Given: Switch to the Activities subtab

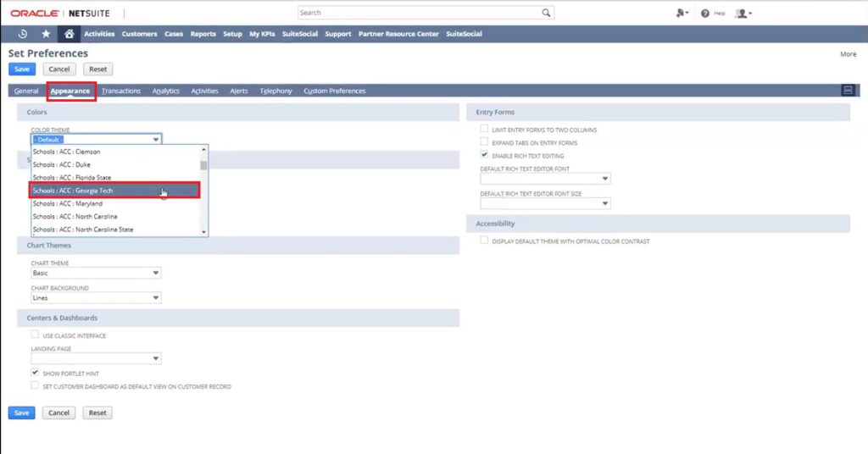Looking at the screenshot, I should [204, 91].
